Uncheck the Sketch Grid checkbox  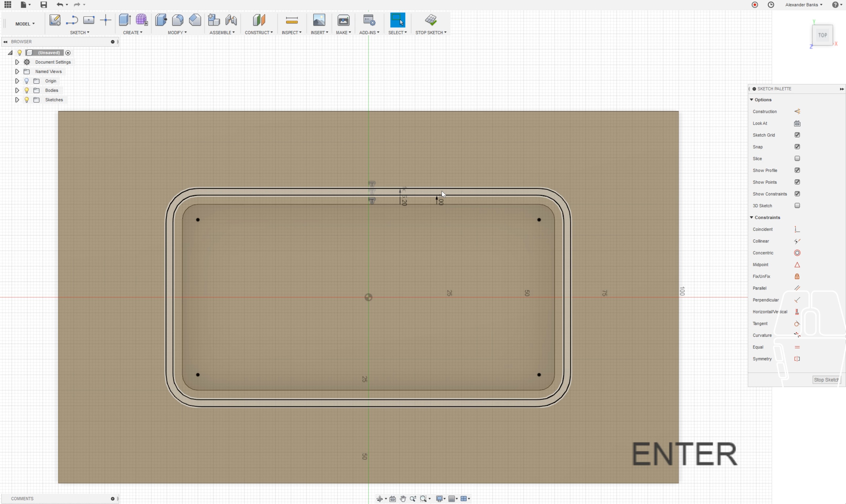pos(797,135)
